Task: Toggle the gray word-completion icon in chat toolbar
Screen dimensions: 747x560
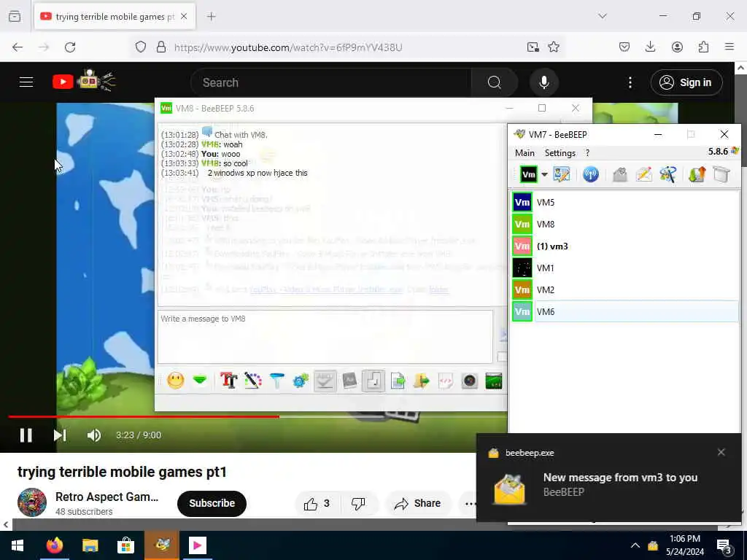Action: coord(349,381)
